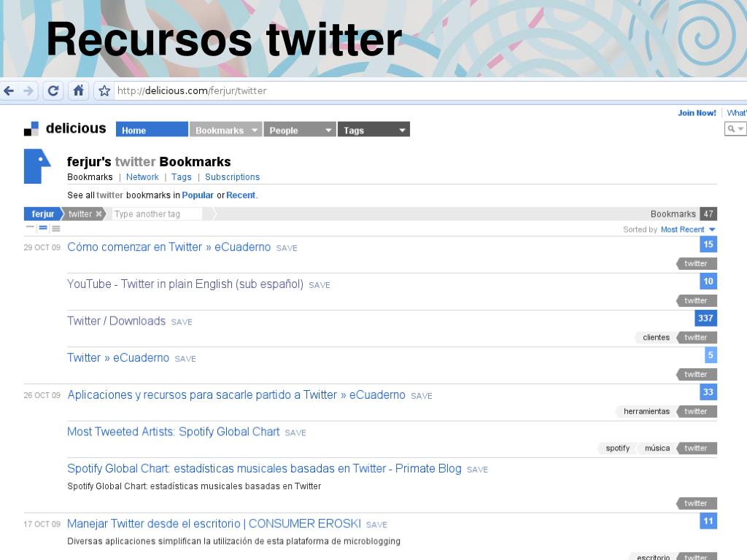Save the Aplicaciones y recursos bookmark
The width and height of the screenshot is (747, 560).
(422, 396)
